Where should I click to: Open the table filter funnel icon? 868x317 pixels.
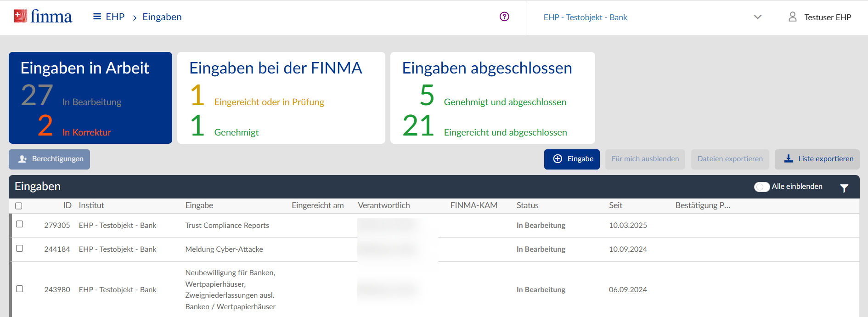844,188
